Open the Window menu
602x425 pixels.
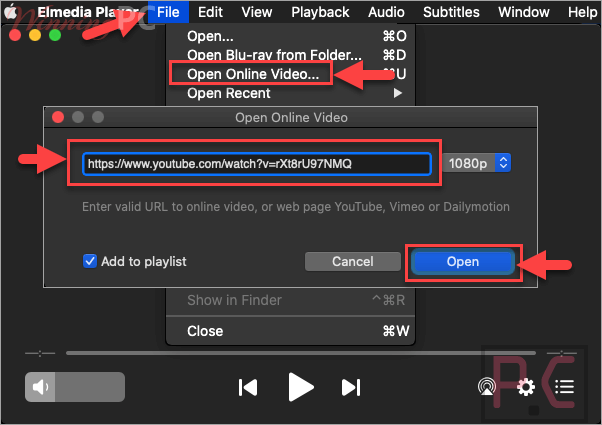pyautogui.click(x=524, y=12)
